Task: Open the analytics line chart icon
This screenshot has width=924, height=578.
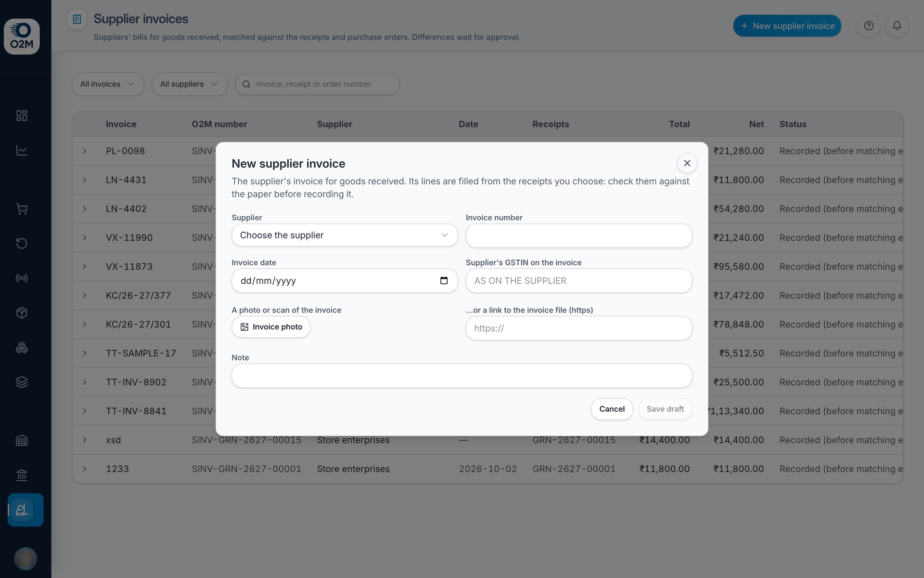Action: (22, 150)
